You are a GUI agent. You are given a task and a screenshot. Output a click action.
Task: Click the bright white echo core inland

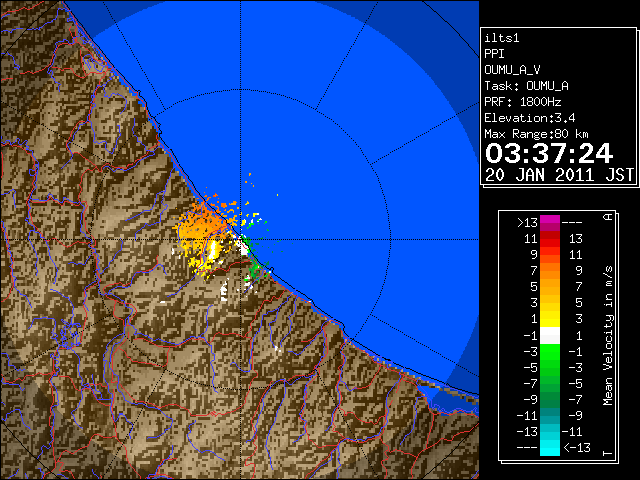click(212, 250)
